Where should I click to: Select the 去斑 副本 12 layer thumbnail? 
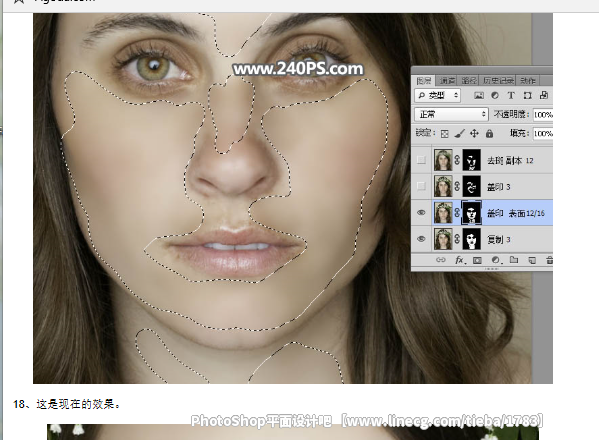443,160
